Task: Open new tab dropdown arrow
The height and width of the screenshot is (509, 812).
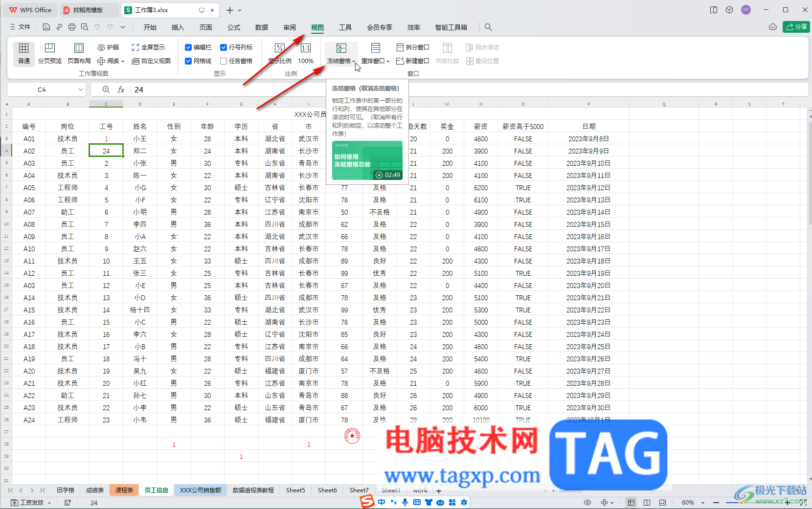Action: coord(240,10)
